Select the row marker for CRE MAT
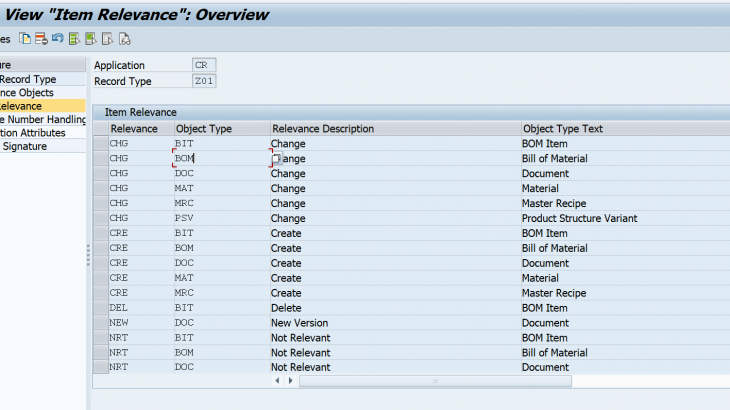The image size is (730, 410). [101, 277]
